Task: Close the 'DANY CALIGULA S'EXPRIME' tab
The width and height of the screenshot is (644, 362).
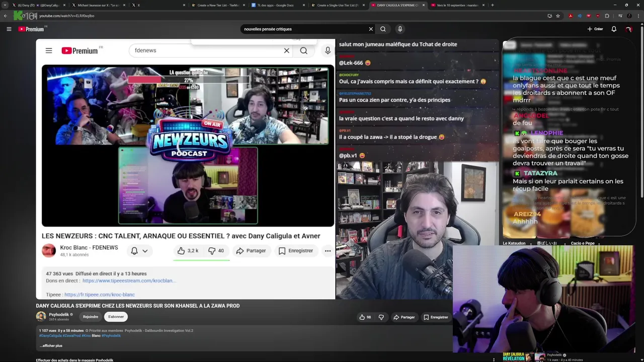Action: [x=423, y=5]
